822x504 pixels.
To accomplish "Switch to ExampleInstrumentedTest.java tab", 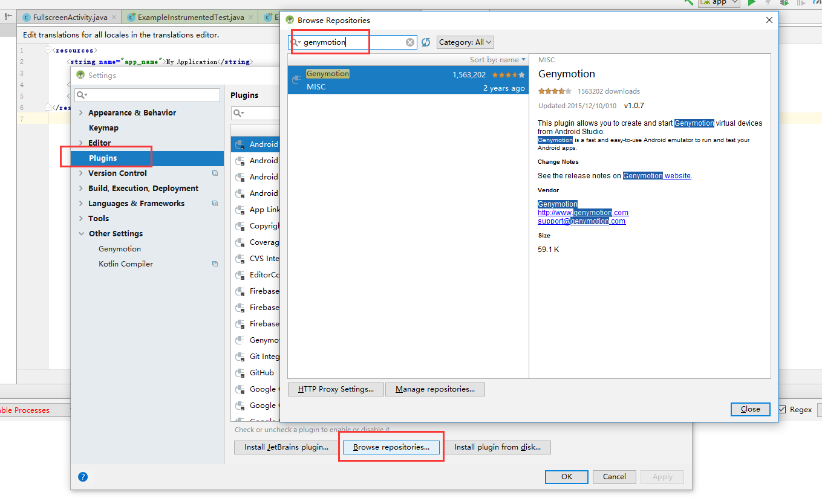I will pos(189,18).
